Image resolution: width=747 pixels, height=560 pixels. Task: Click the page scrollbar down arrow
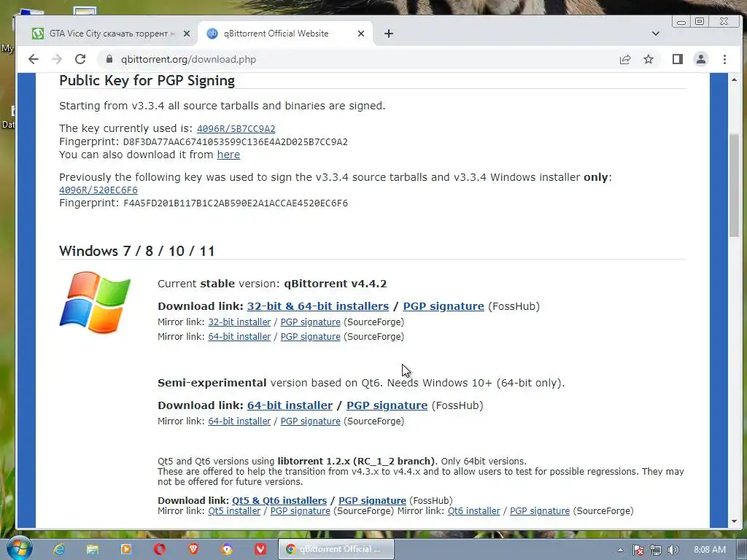coord(734,521)
